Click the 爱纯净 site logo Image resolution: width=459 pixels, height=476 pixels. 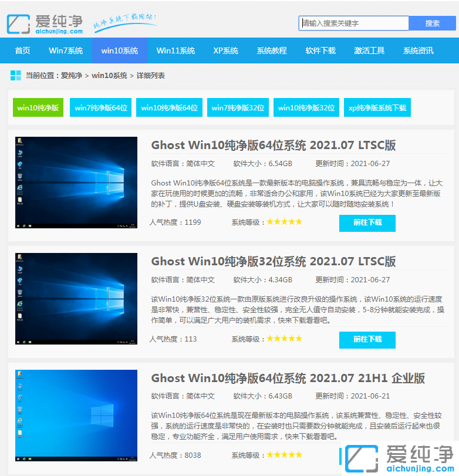45,23
